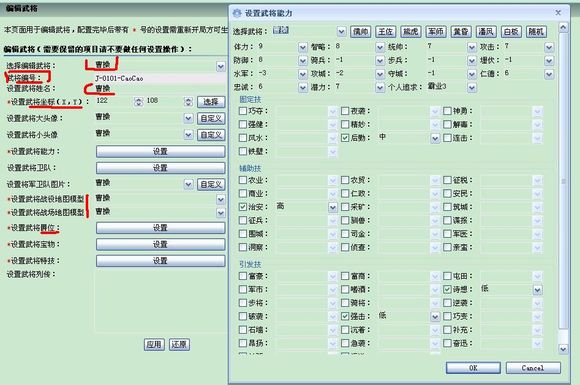Screen dimensions: 580x385
Task: Click 自定义 for 设置武将大头像
Action: [x=211, y=118]
